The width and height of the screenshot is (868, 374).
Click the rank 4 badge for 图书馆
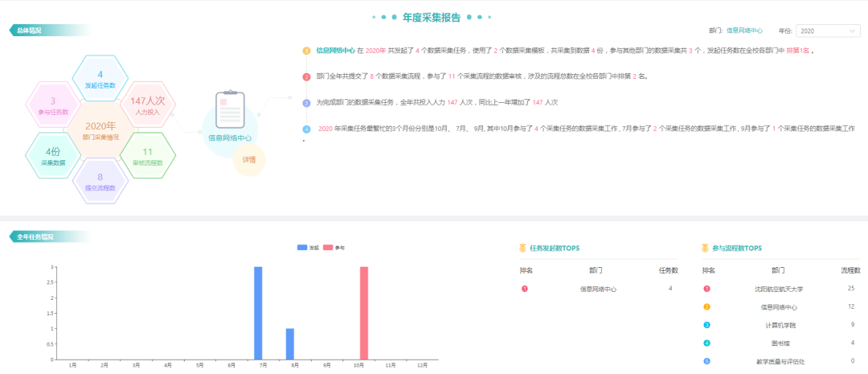(x=707, y=343)
